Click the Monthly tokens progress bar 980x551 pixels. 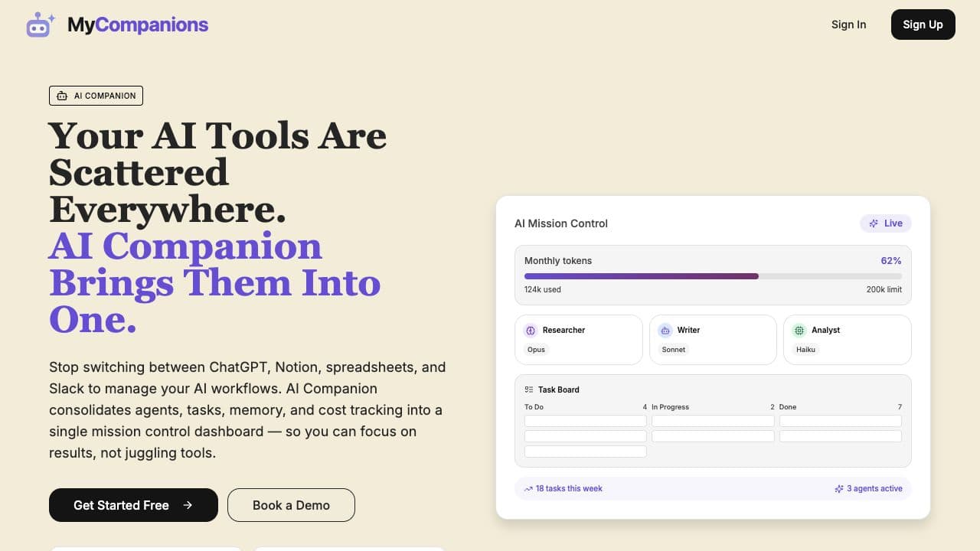coord(713,276)
